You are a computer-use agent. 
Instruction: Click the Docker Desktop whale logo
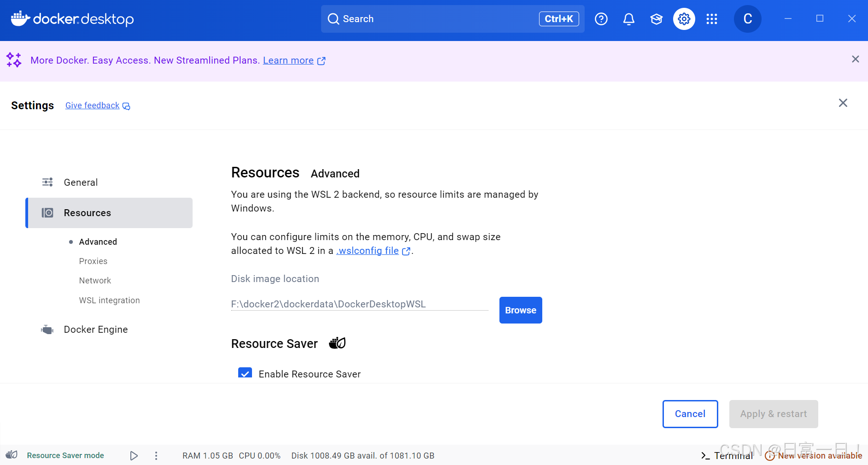pyautogui.click(x=20, y=18)
